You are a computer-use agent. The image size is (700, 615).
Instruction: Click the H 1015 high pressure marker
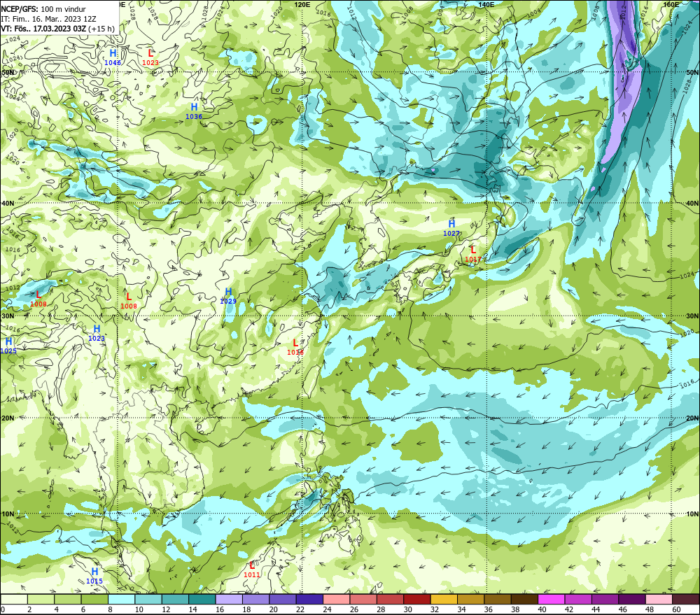click(94, 576)
